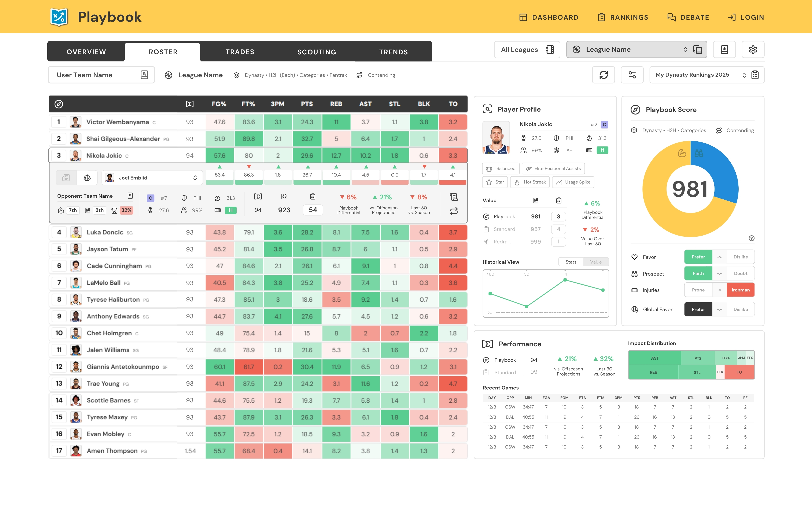Click the help question mark under score chart
This screenshot has height=508, width=812.
[x=752, y=238]
